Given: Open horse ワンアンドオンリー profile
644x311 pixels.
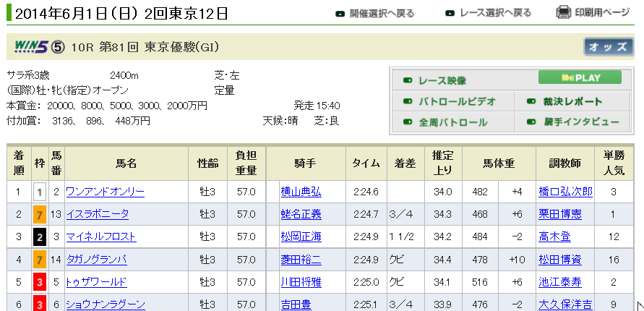Looking at the screenshot, I should tap(105, 192).
